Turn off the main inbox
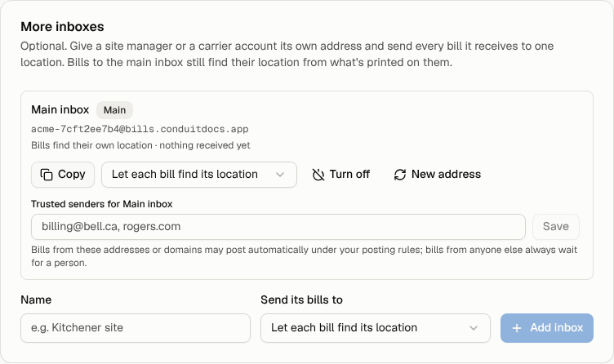The image size is (614, 364). tap(340, 175)
